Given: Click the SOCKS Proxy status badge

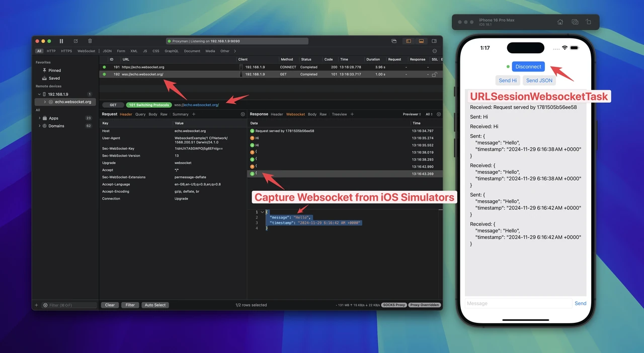Looking at the screenshot, I should click(394, 305).
